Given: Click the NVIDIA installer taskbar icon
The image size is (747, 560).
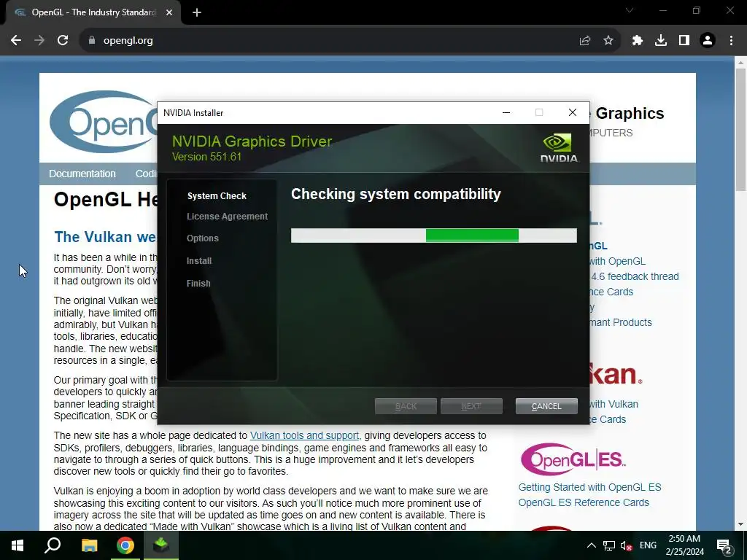Looking at the screenshot, I should click(161, 545).
